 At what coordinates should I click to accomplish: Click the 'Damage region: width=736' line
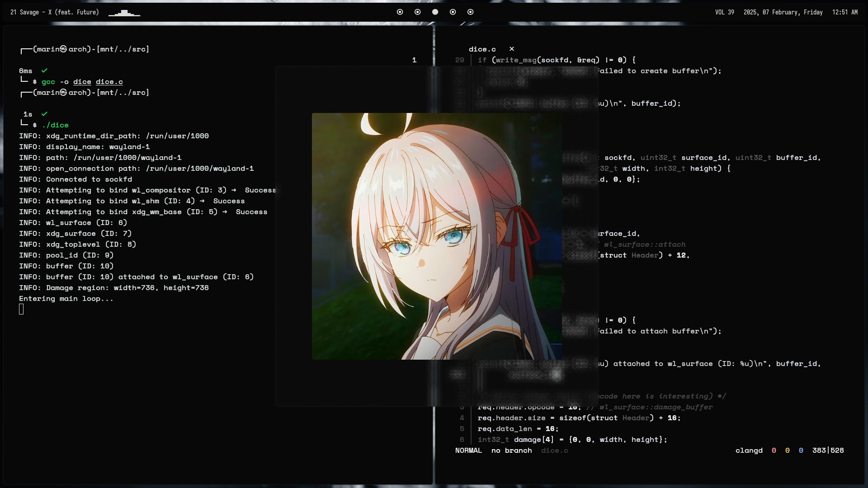click(x=113, y=288)
